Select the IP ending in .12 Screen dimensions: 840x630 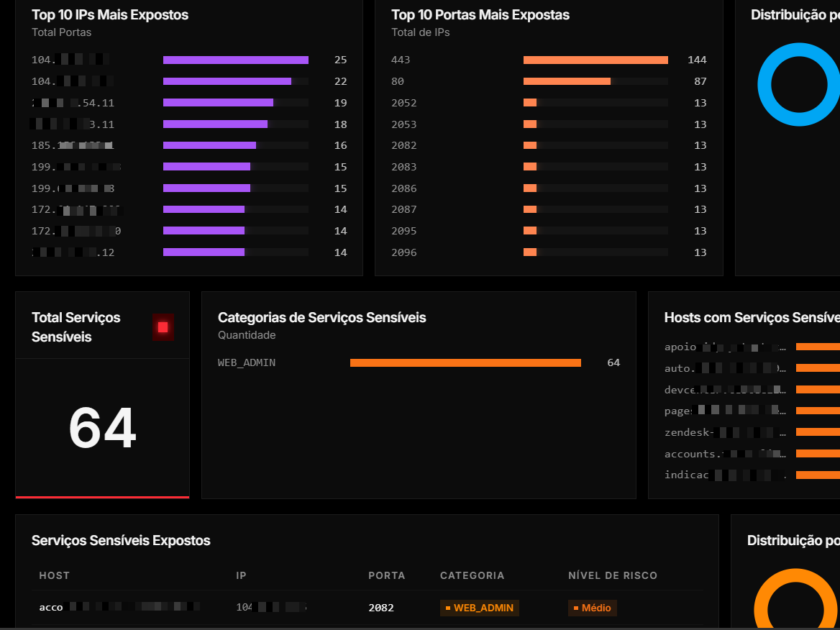[73, 252]
